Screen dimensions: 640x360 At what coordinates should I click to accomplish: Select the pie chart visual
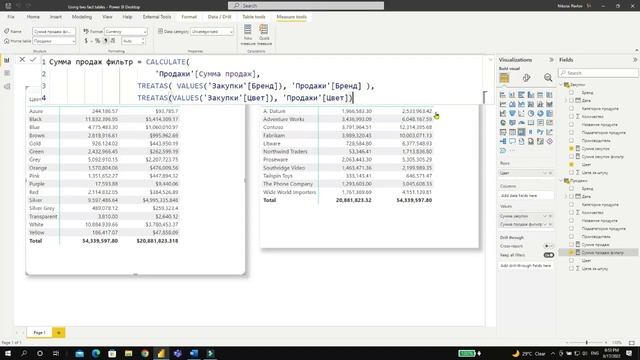click(x=531, y=113)
